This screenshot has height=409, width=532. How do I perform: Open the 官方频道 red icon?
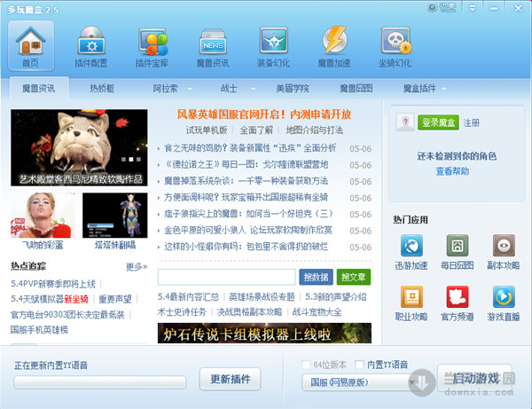[458, 296]
